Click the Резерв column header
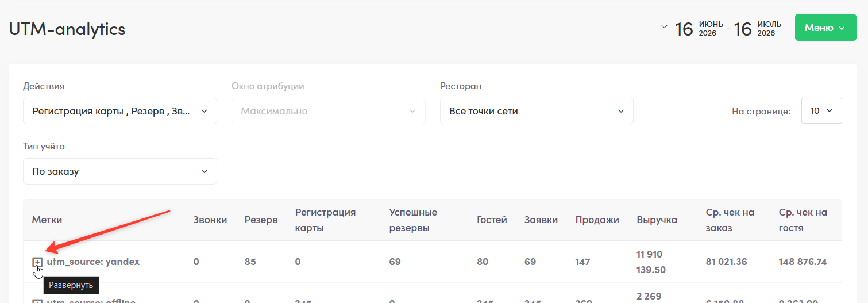 [261, 220]
